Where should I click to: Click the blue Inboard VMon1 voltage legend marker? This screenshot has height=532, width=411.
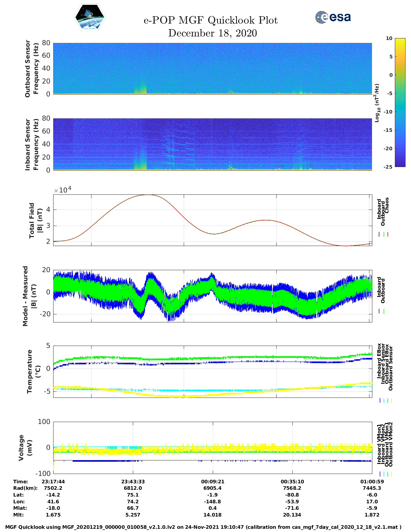pyautogui.click(x=380, y=474)
